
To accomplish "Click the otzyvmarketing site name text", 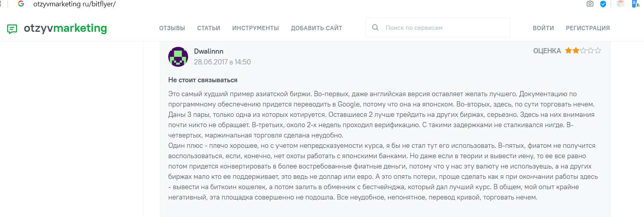I will point(65,28).
